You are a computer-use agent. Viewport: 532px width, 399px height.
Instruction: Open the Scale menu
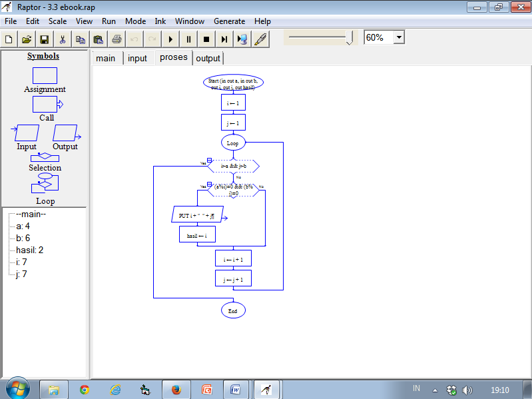click(x=57, y=21)
